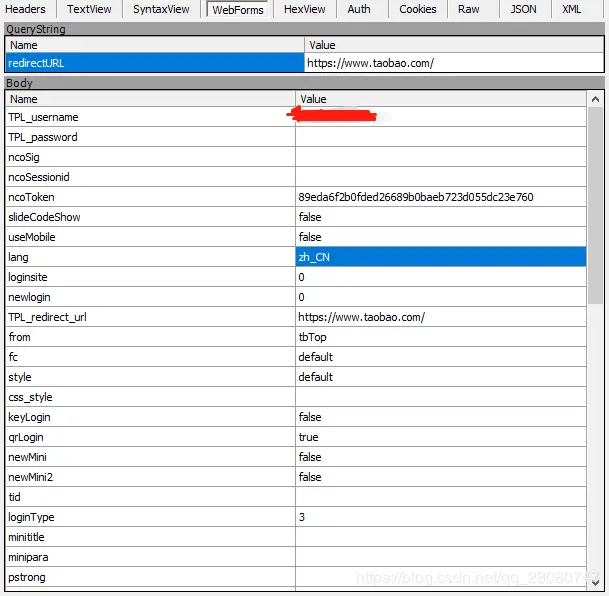Select the SyntaxView tab
Viewport: 609px width, 596px height.
pyautogui.click(x=161, y=9)
